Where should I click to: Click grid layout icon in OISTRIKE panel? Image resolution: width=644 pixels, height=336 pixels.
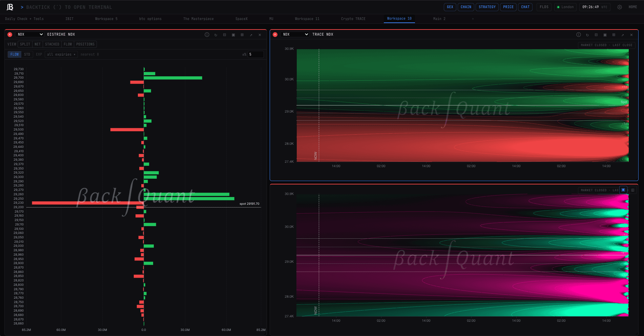point(242,35)
